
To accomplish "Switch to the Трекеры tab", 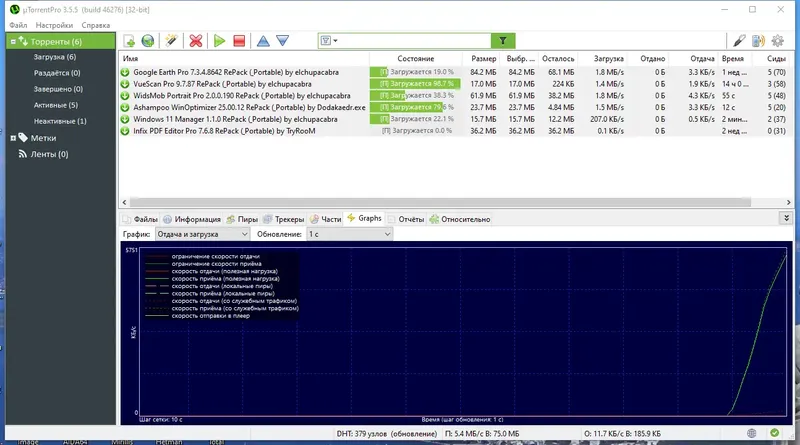I will pyautogui.click(x=284, y=219).
